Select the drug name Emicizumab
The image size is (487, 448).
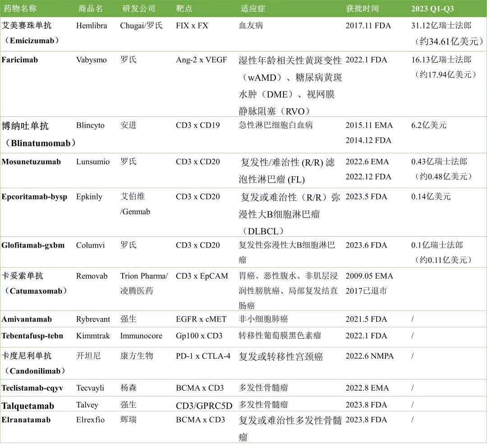pos(32,41)
